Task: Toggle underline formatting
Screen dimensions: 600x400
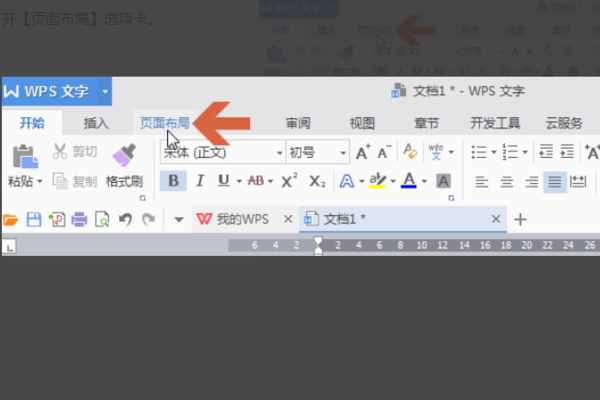Action: pyautogui.click(x=223, y=181)
